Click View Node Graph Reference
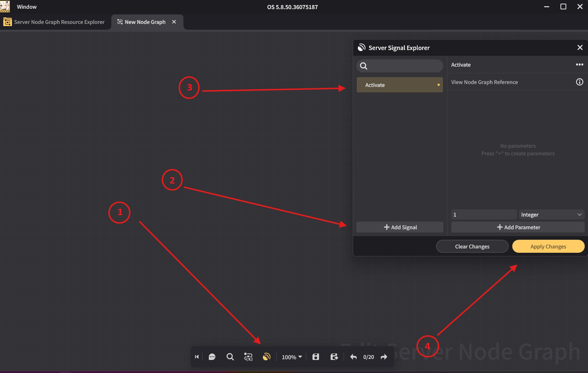 pyautogui.click(x=484, y=82)
